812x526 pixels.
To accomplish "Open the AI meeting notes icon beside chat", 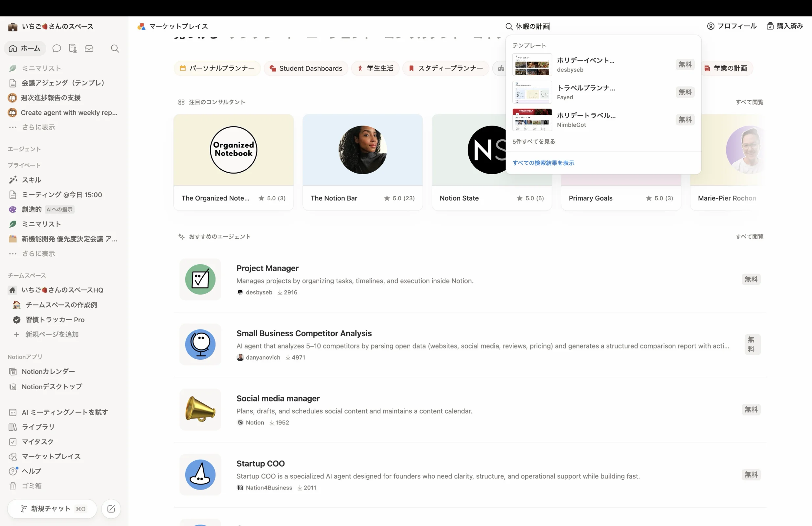I will tap(73, 49).
